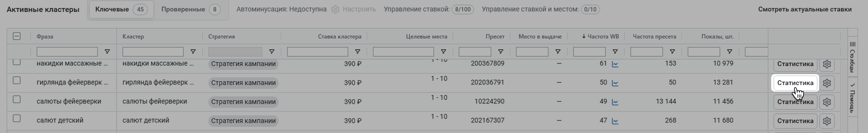The image size is (868, 133).
Task: Check the гирлянда фейерверк row checkbox
Action: (x=16, y=81)
